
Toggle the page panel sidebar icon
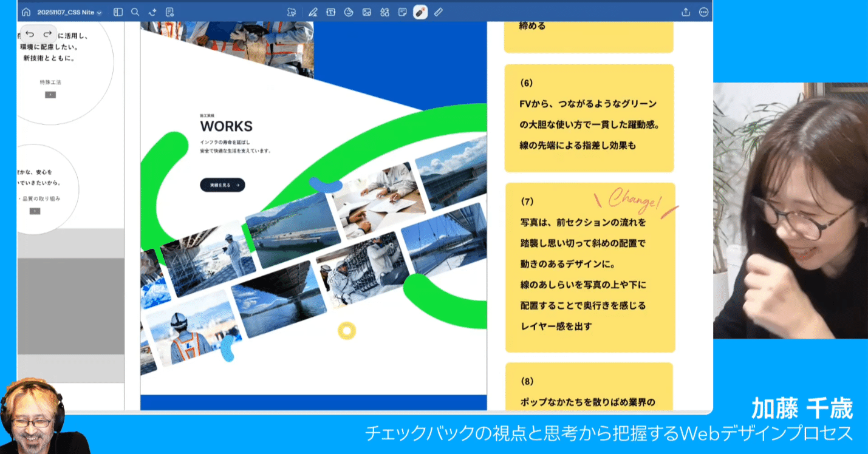118,12
